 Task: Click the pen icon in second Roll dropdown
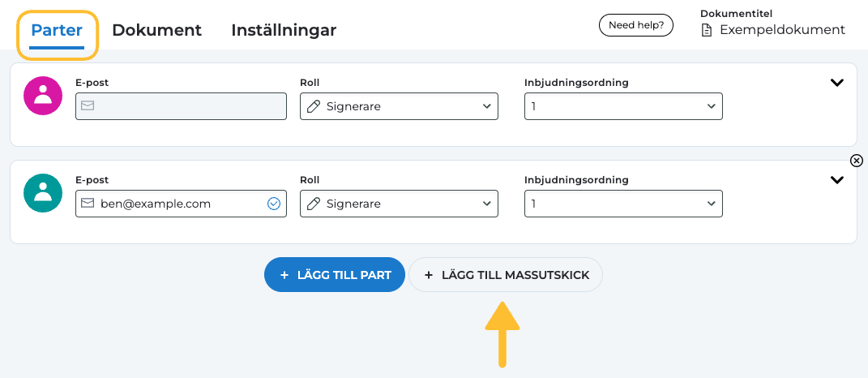click(x=313, y=204)
